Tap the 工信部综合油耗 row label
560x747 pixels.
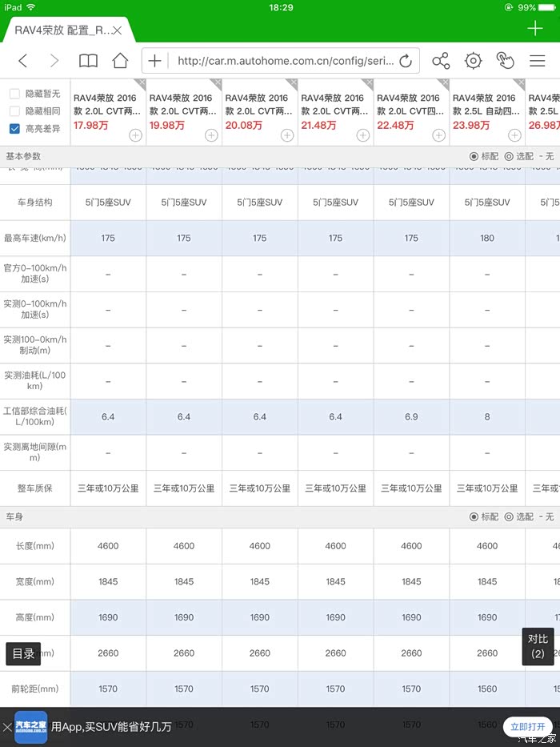point(34,416)
